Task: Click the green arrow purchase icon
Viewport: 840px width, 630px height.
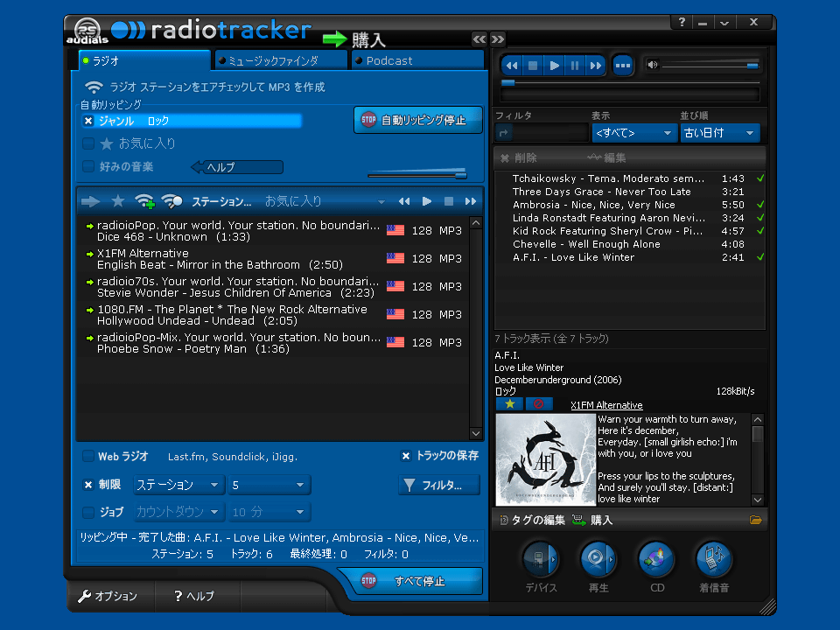Action: click(x=335, y=39)
